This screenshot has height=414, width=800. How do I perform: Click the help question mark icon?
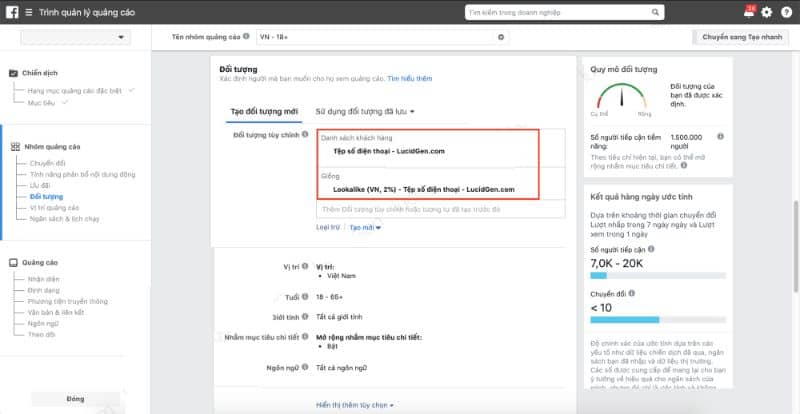785,12
